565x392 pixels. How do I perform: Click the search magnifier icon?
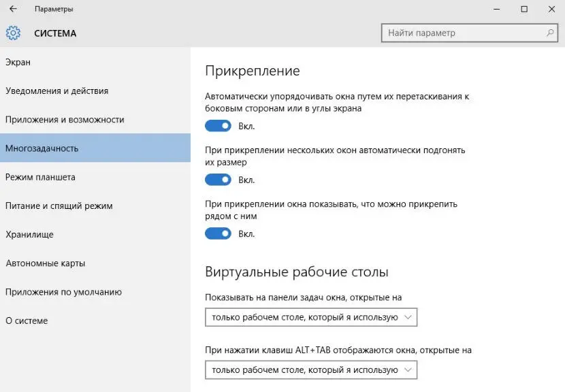(550, 33)
